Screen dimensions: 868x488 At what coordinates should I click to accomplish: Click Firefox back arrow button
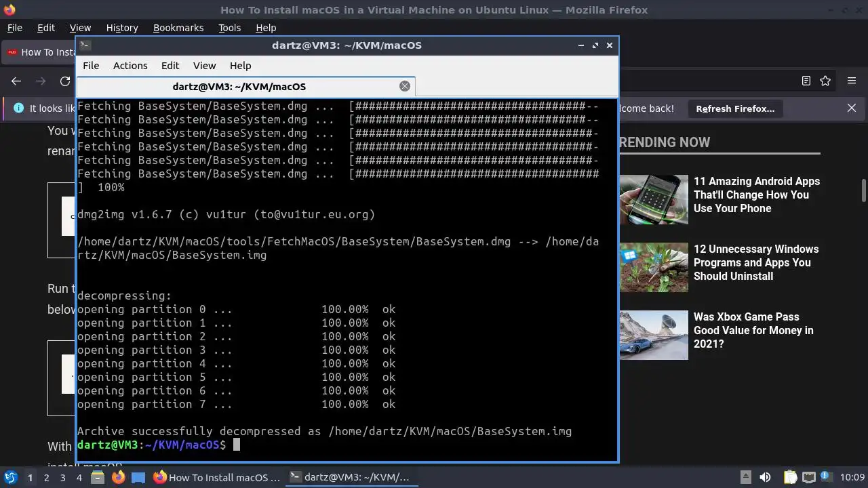coord(16,81)
